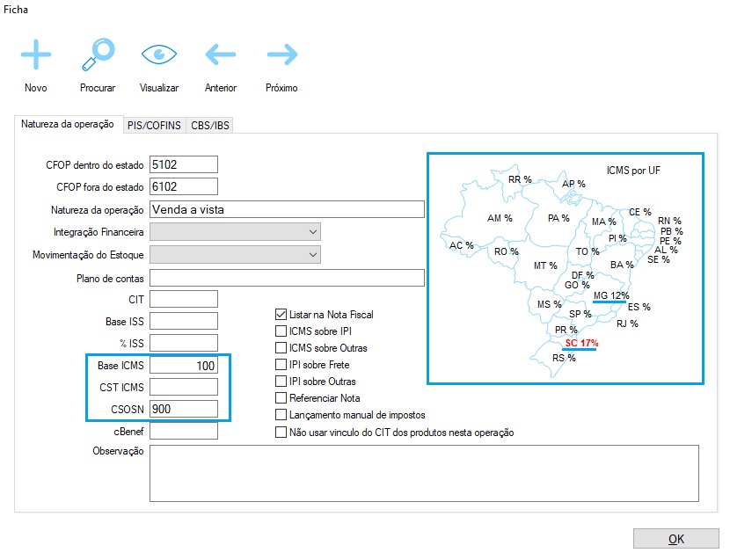
Task: Click the Observação text area
Action: [424, 473]
